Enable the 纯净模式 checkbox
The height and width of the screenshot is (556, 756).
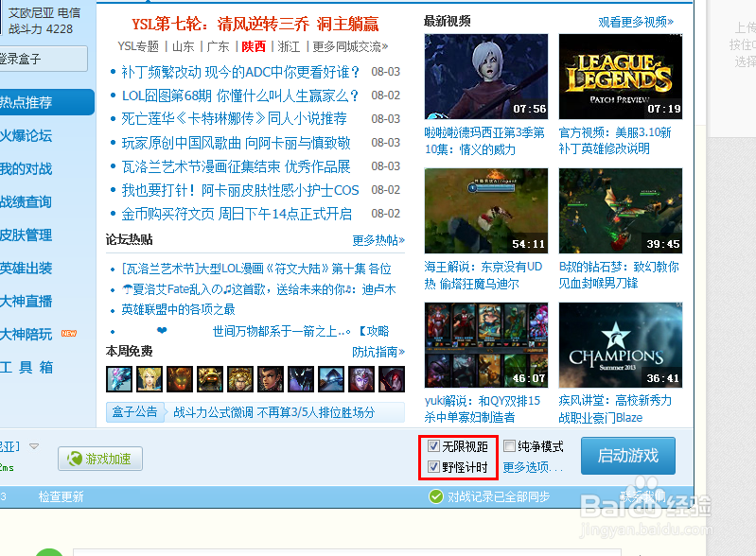[x=509, y=446]
